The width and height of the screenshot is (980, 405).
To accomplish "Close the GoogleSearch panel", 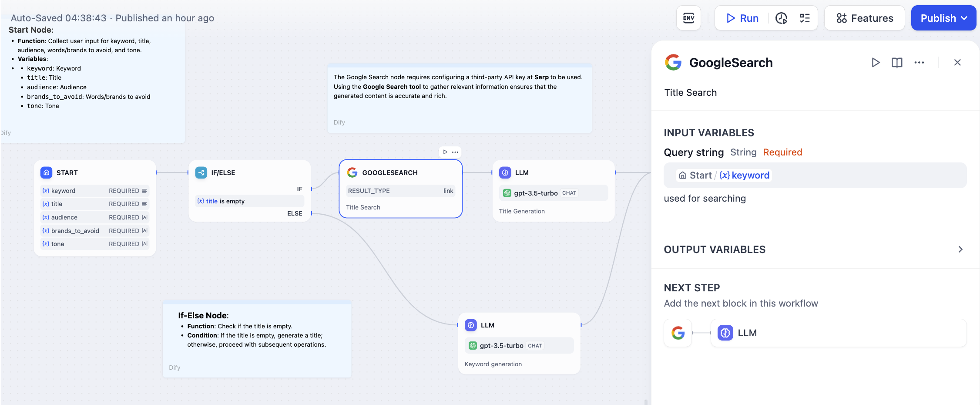I will 957,63.
